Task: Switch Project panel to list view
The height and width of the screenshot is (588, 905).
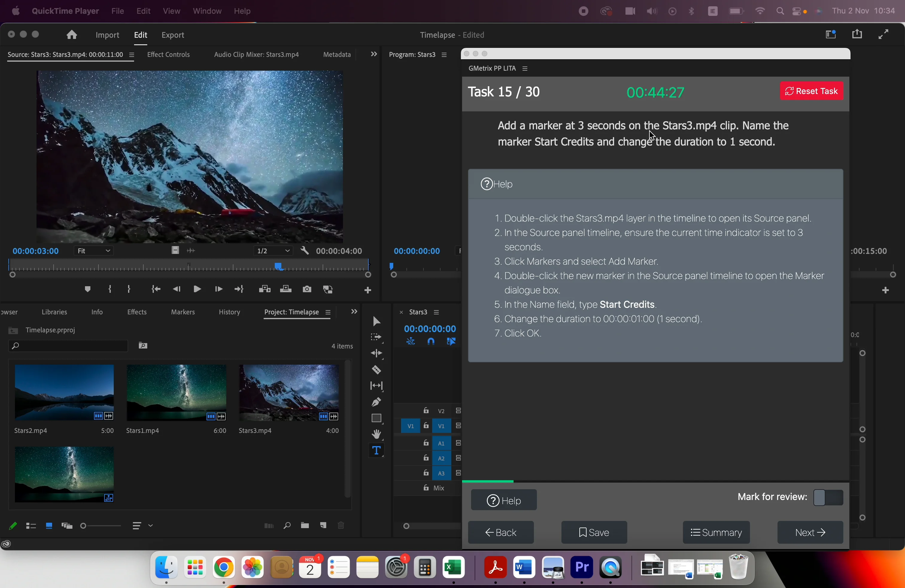Action: [31, 526]
